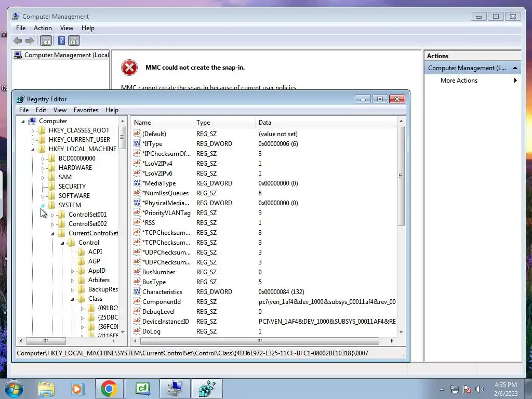Show hidden tray icons arrow
532x399 pixels.
tap(442, 389)
